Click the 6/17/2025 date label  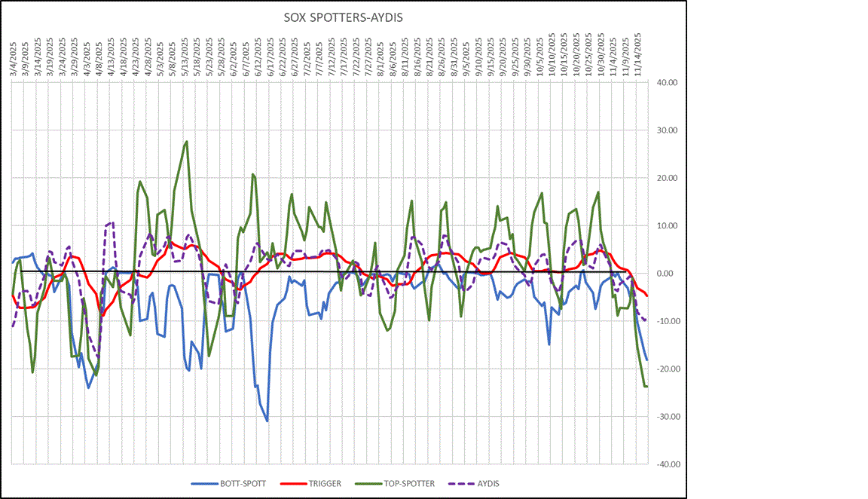pos(270,57)
